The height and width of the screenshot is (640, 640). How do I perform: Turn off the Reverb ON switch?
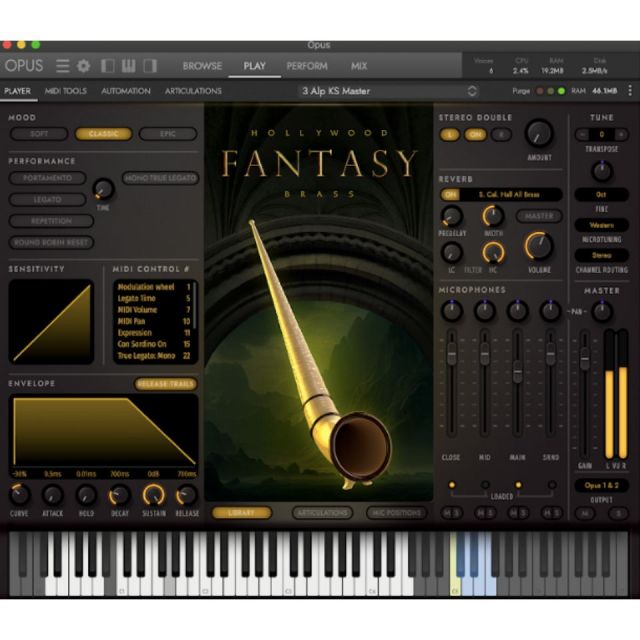click(450, 195)
